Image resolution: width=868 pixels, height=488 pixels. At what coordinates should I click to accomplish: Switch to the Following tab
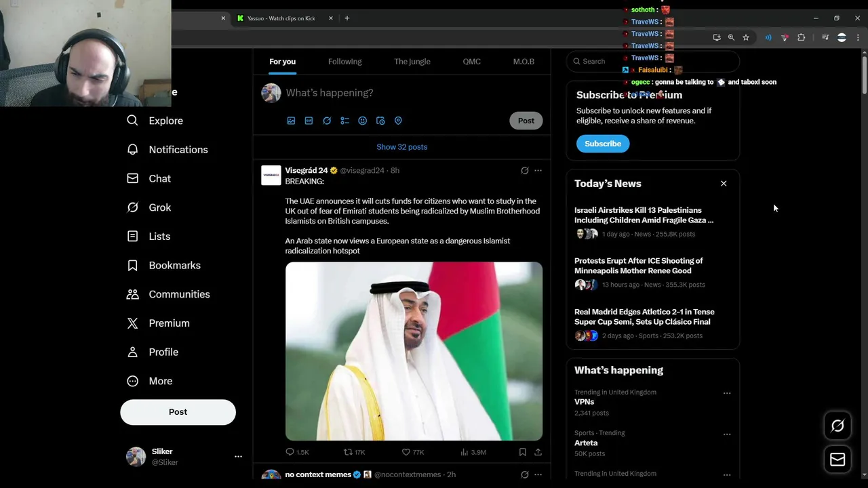coord(344,62)
